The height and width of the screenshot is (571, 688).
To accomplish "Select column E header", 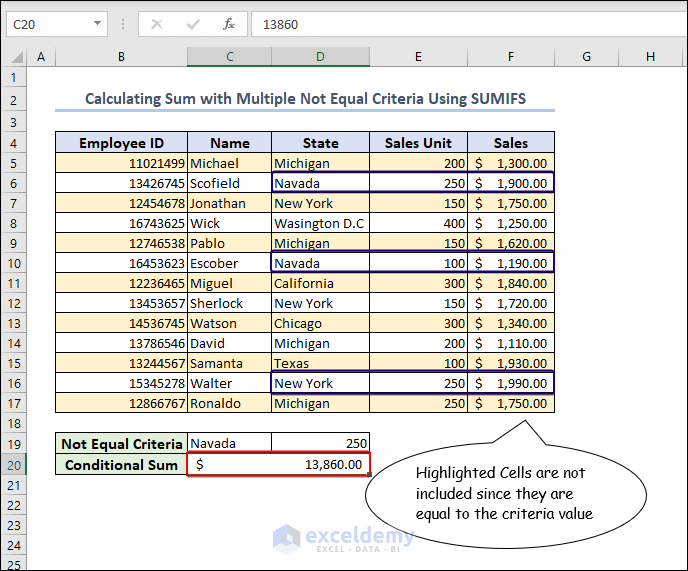I will pos(419,57).
